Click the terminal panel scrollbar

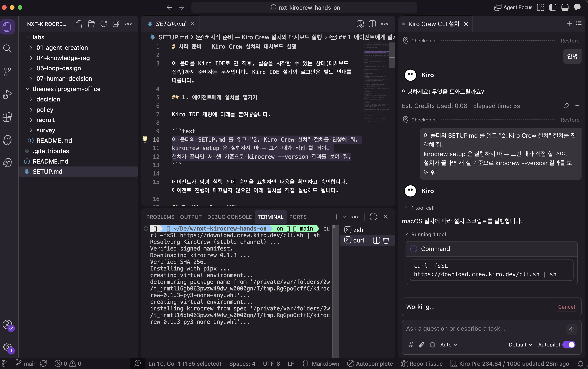[x=335, y=292]
